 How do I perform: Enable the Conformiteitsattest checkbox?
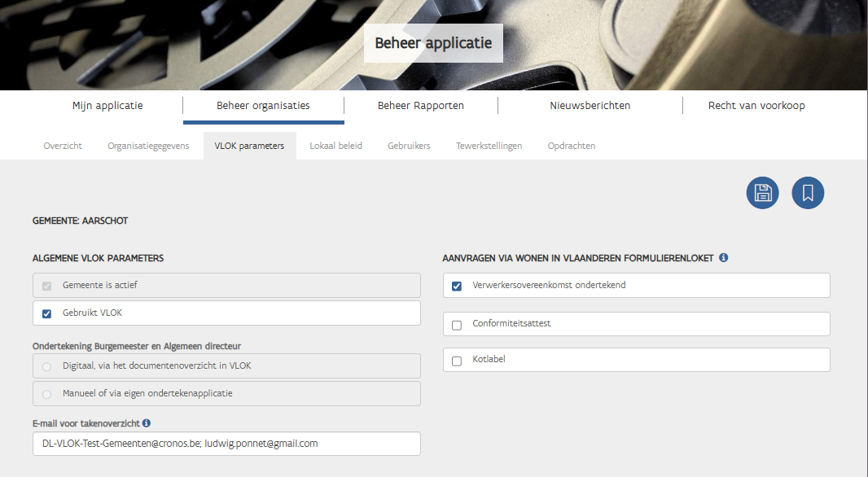pos(457,325)
